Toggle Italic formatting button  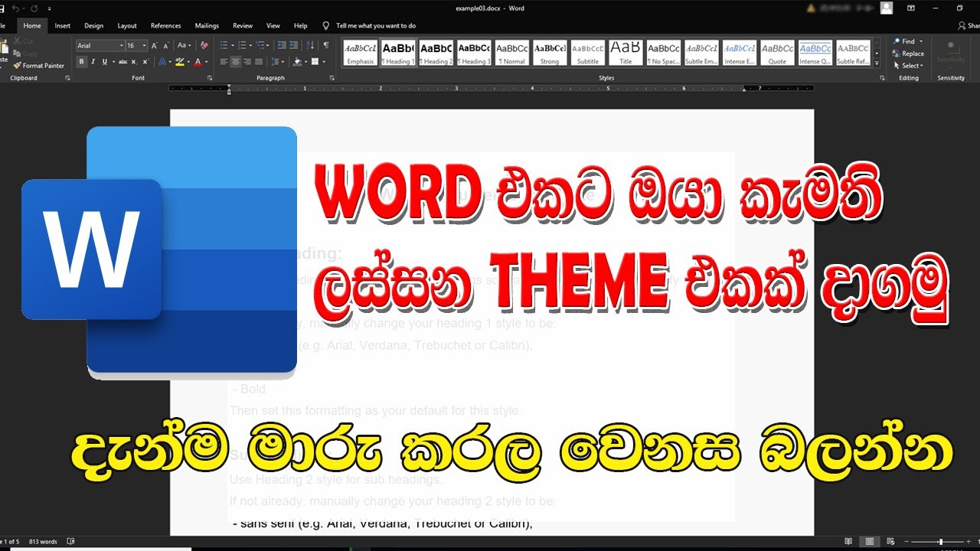[x=93, y=62]
